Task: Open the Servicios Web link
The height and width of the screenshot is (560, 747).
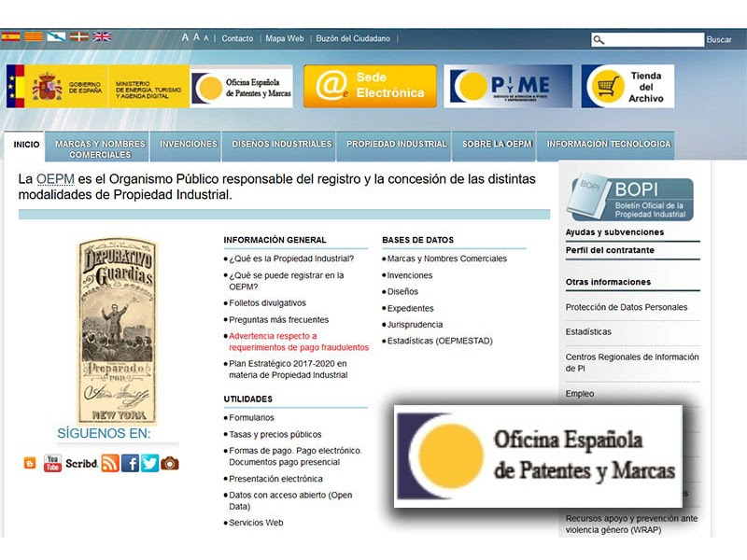Action: [x=256, y=523]
